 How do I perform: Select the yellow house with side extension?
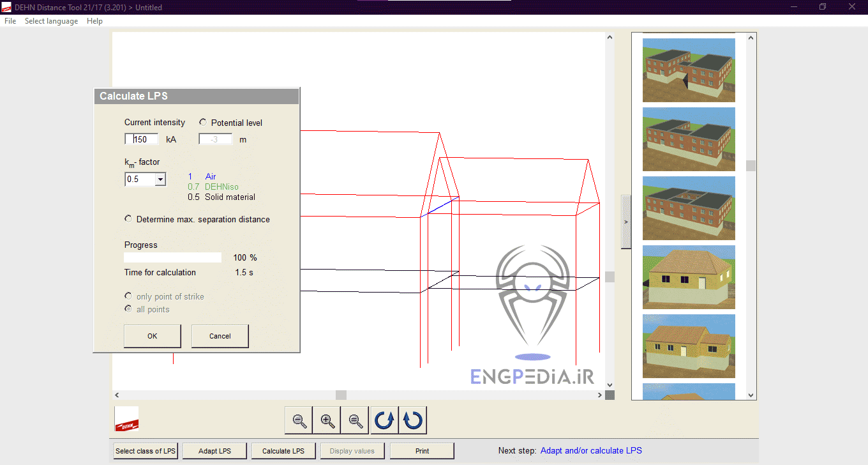tap(689, 346)
